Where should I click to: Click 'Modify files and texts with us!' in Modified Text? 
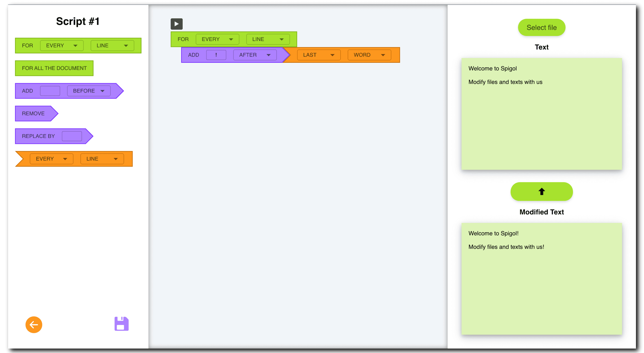[x=506, y=247]
